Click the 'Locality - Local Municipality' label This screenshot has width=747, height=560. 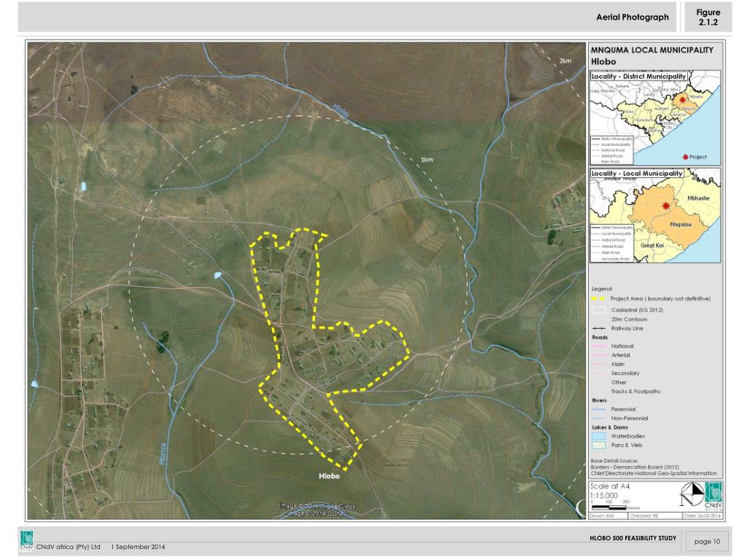point(636,174)
